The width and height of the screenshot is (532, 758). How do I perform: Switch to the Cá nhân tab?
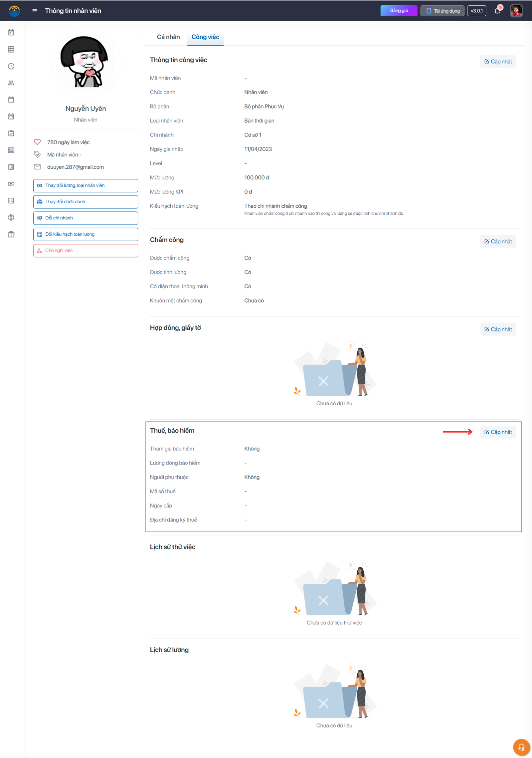(168, 37)
